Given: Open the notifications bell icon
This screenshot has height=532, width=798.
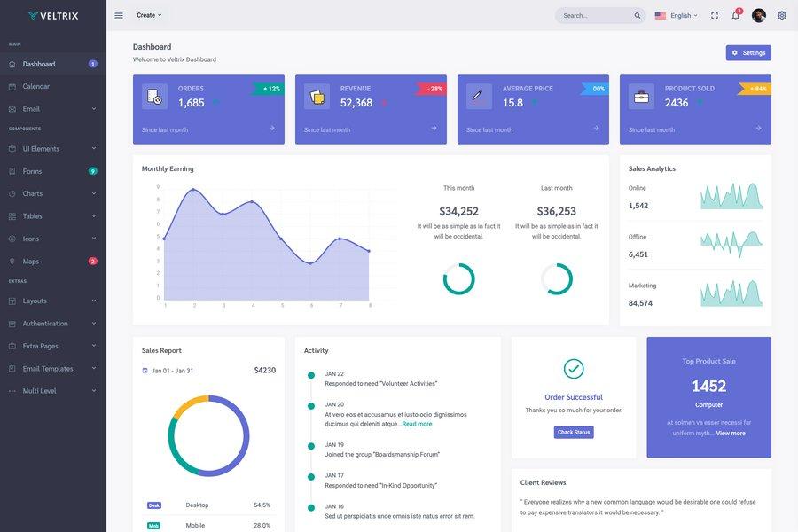Looking at the screenshot, I should pos(735,15).
